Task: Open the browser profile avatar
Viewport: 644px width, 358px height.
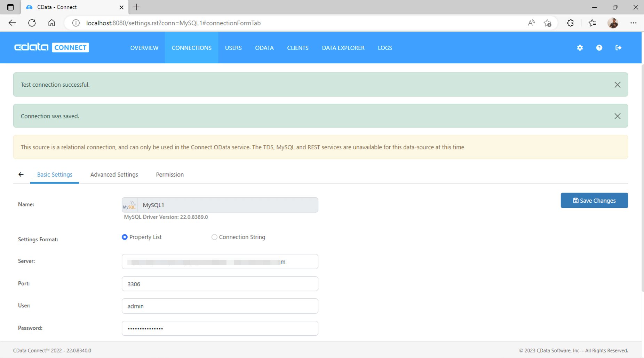Action: tap(613, 23)
